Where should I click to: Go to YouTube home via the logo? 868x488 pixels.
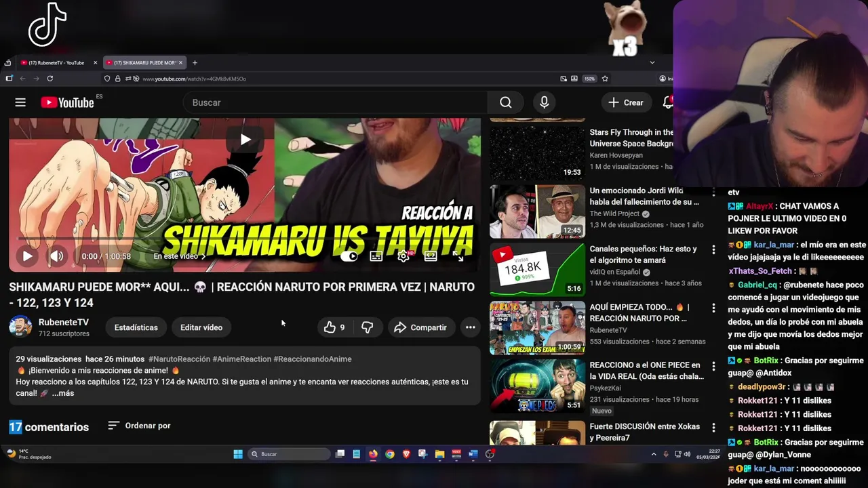tap(67, 102)
